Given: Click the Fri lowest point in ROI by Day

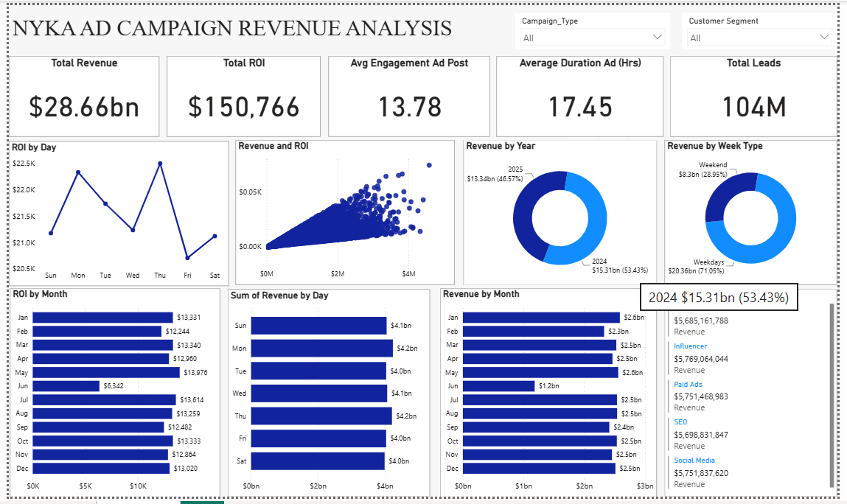Looking at the screenshot, I should [x=187, y=258].
